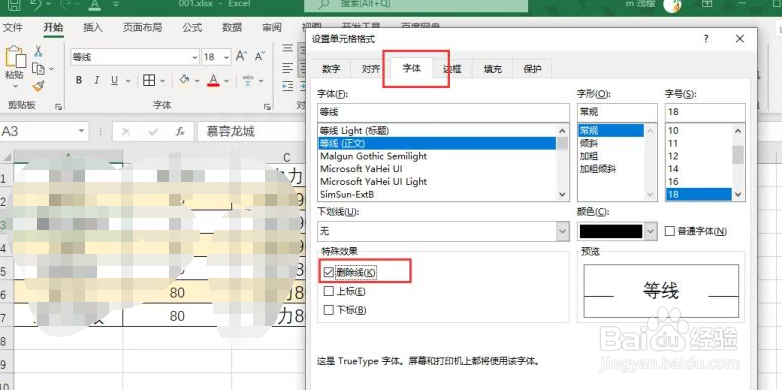Click the font size list scrollbar thumb
The width and height of the screenshot is (782, 390).
pyautogui.click(x=738, y=154)
